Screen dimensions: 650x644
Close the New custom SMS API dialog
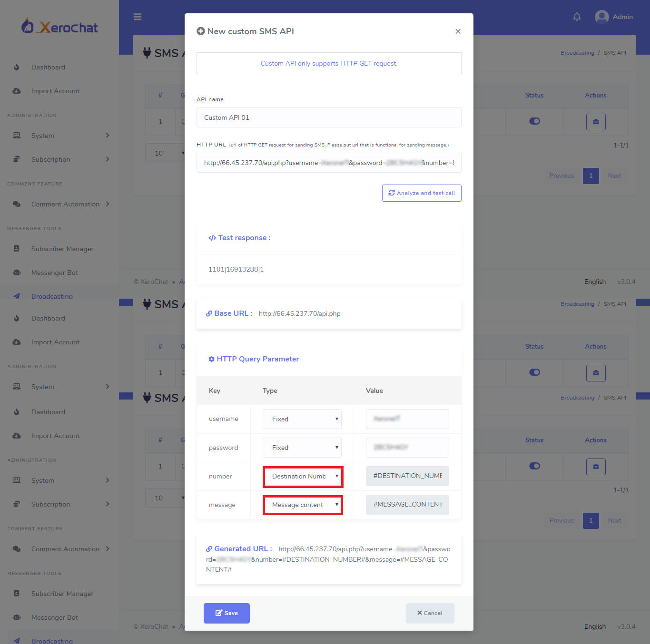(458, 31)
